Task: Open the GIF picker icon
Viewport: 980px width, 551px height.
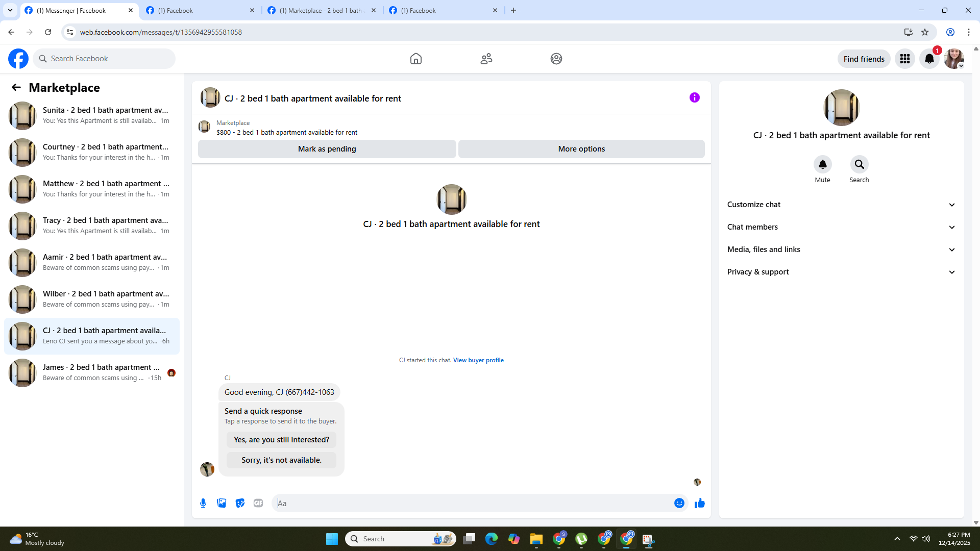Action: coord(258,503)
